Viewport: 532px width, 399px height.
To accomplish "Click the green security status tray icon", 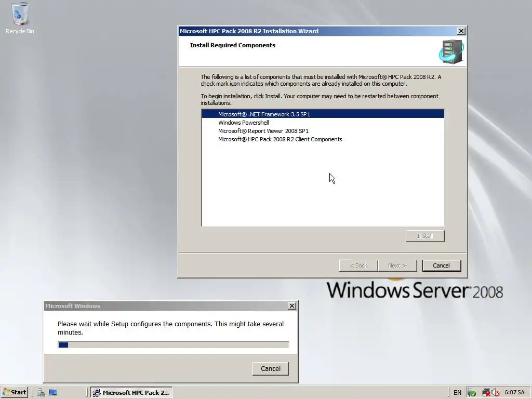I will point(471,393).
